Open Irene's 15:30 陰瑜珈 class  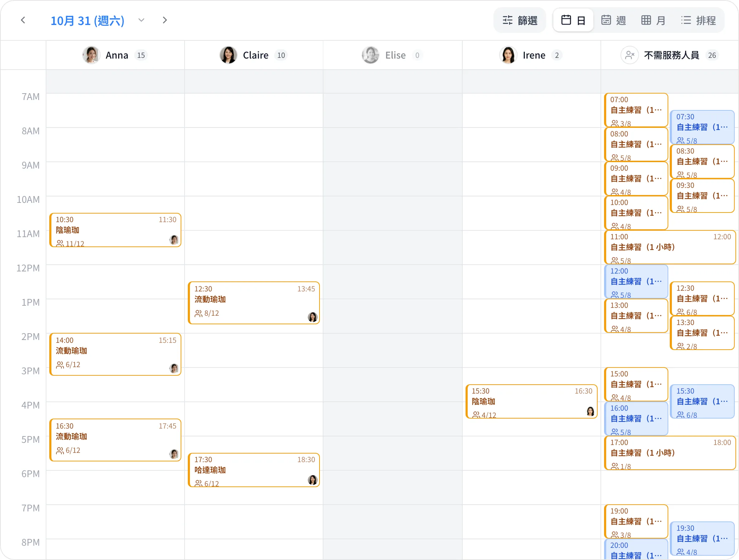click(532, 401)
